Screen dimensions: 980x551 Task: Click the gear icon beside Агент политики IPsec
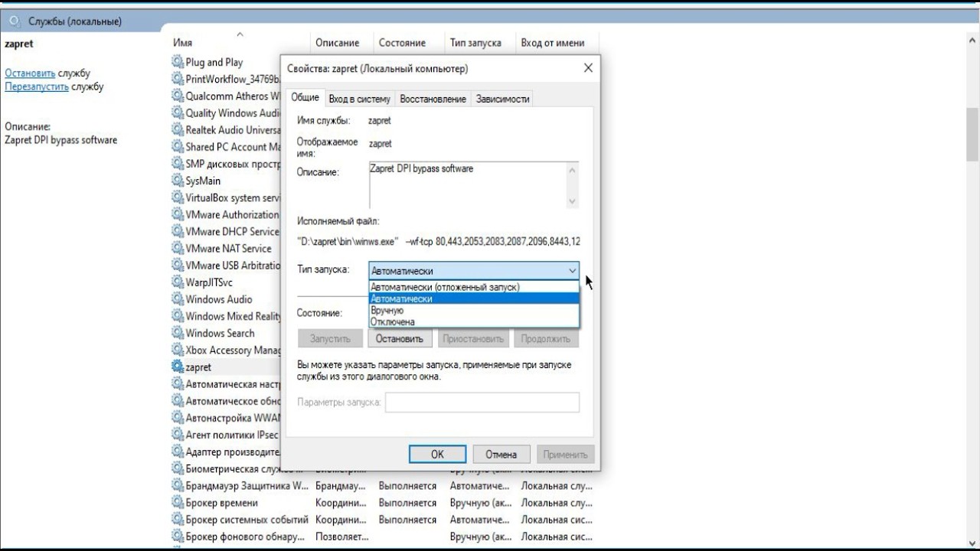click(x=178, y=435)
